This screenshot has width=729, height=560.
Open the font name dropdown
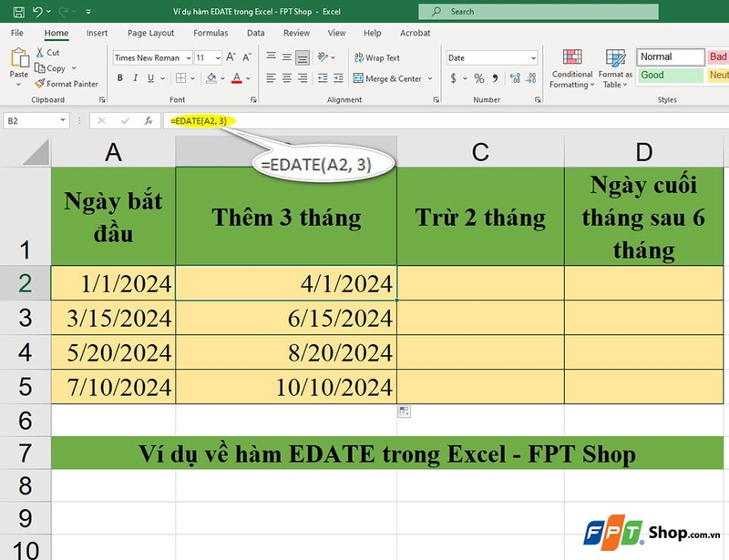(189, 58)
